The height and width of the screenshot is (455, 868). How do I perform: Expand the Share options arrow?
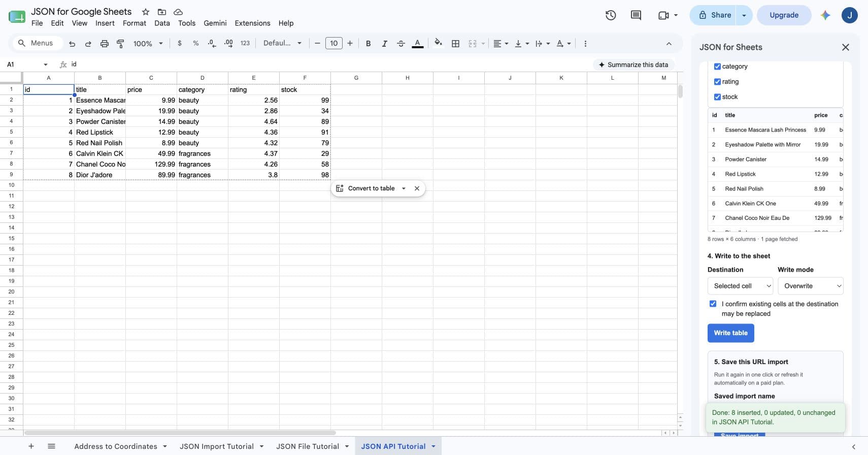click(744, 15)
